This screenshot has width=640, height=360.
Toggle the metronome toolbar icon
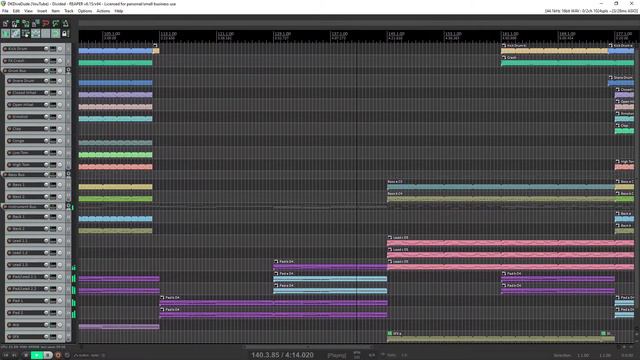pyautogui.click(x=65, y=24)
